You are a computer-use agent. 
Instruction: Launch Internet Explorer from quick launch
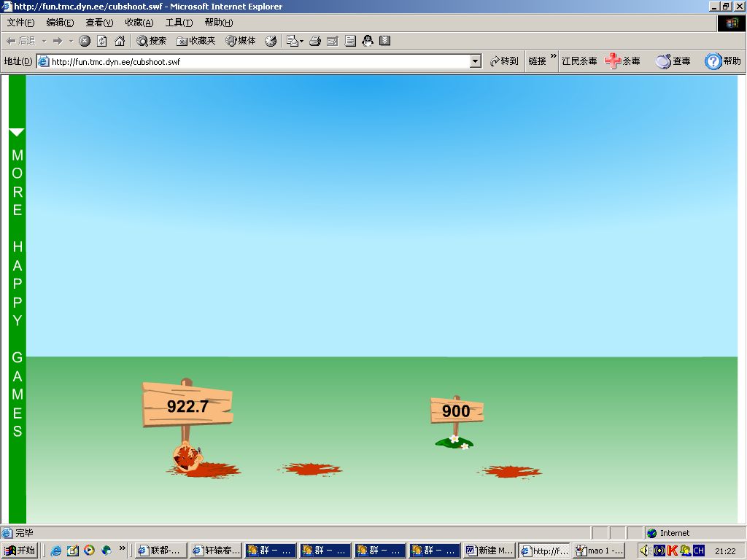coord(55,551)
